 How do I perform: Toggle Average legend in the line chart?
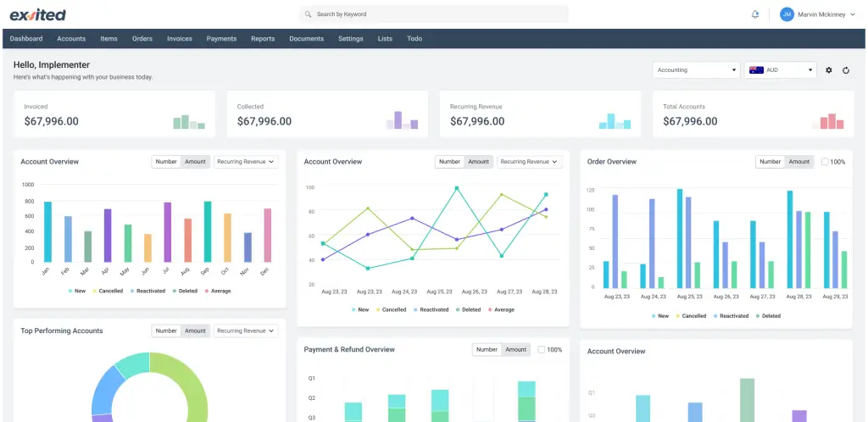click(x=501, y=310)
